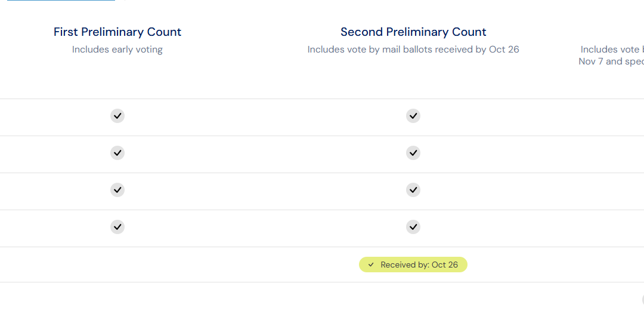Click the blue underlined active tab at top
The height and width of the screenshot is (335, 644).
tap(61, 1)
